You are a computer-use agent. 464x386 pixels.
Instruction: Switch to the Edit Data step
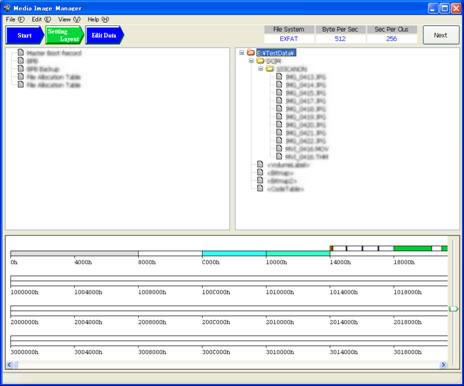click(x=104, y=35)
